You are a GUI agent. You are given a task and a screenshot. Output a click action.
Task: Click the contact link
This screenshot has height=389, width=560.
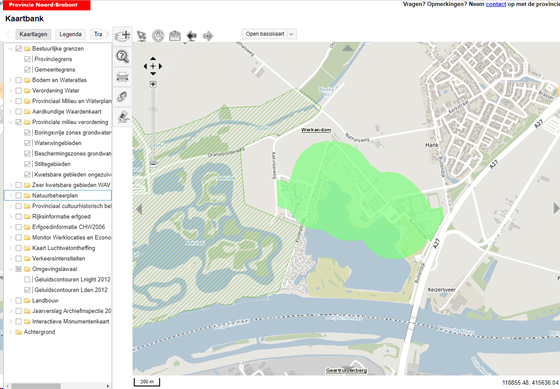point(496,4)
